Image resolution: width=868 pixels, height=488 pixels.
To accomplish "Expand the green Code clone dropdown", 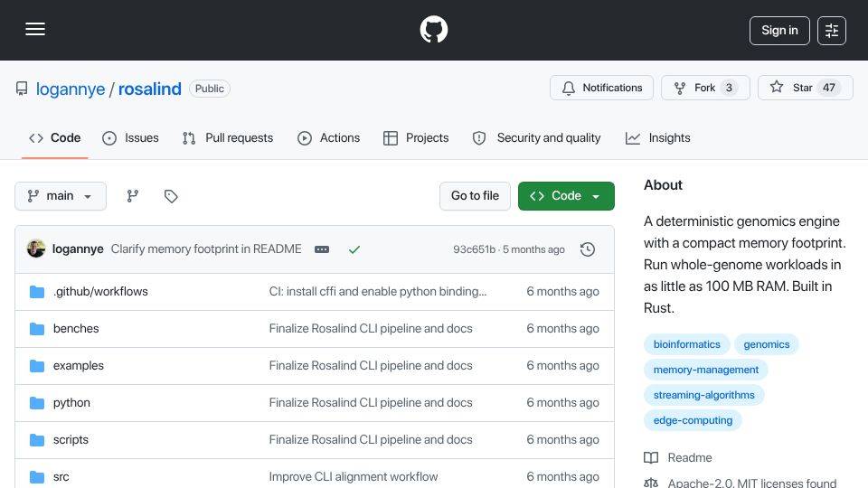I will pyautogui.click(x=566, y=196).
